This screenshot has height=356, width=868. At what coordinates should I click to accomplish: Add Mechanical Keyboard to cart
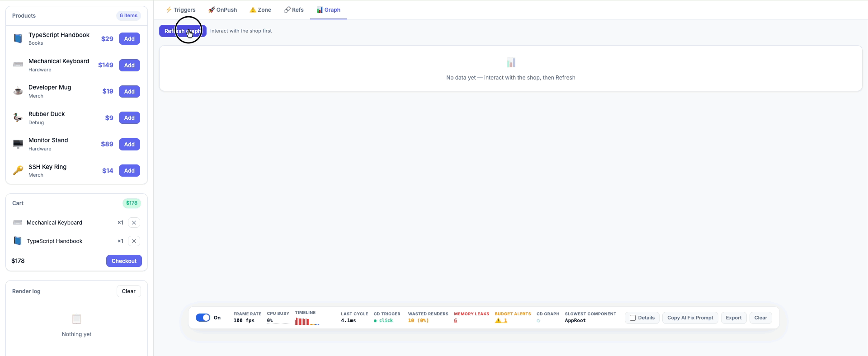click(x=129, y=65)
